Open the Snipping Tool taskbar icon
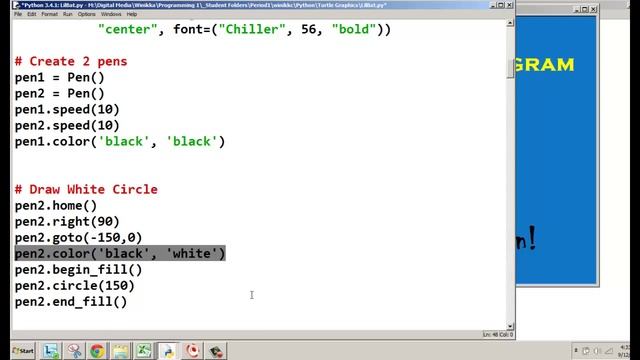This screenshot has height=360, width=640. point(74,351)
